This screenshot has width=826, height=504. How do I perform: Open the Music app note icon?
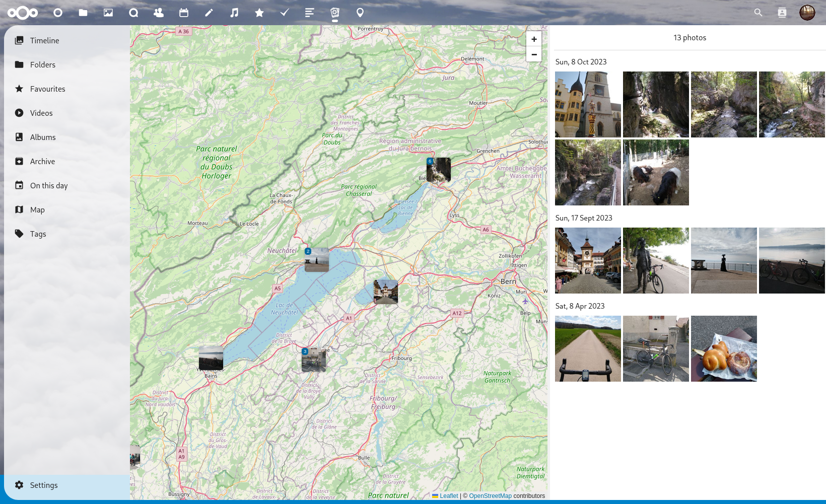click(234, 13)
